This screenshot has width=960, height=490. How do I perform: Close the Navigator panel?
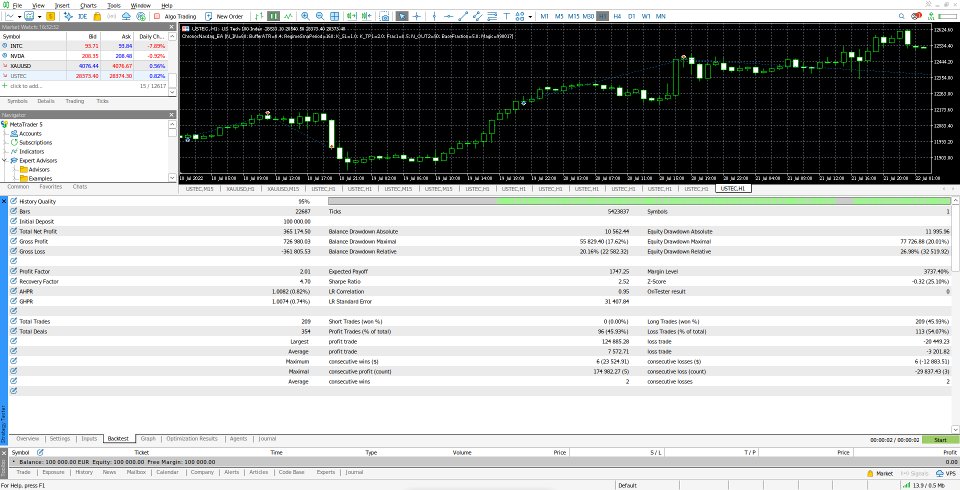click(173, 115)
